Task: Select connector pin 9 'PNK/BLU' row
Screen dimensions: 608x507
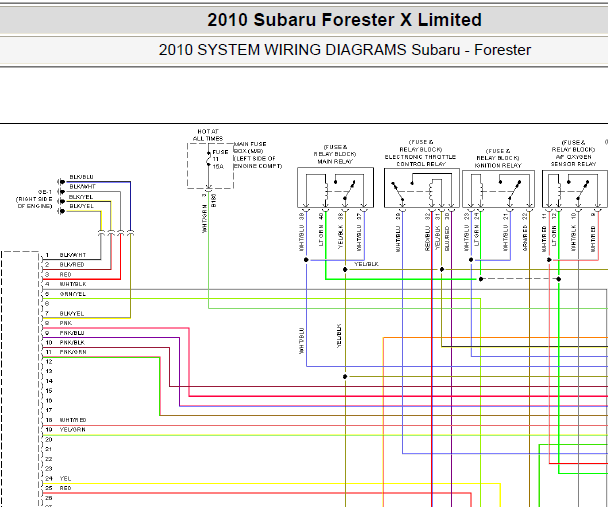Action: (x=64, y=333)
